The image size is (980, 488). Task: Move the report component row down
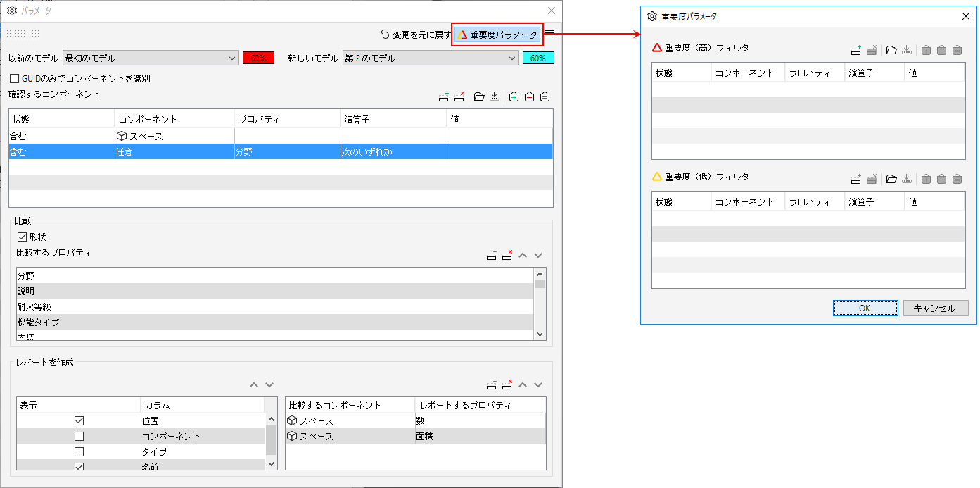click(x=538, y=385)
